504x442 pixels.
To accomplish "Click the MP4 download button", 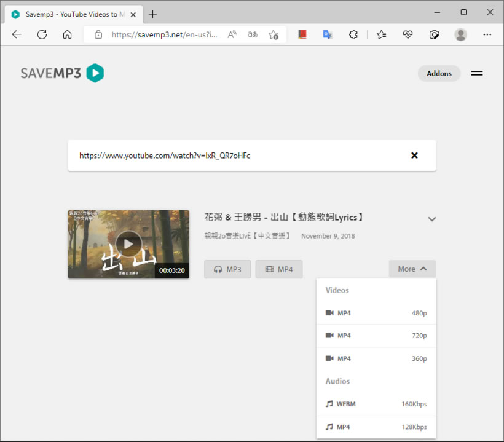I will (x=278, y=269).
